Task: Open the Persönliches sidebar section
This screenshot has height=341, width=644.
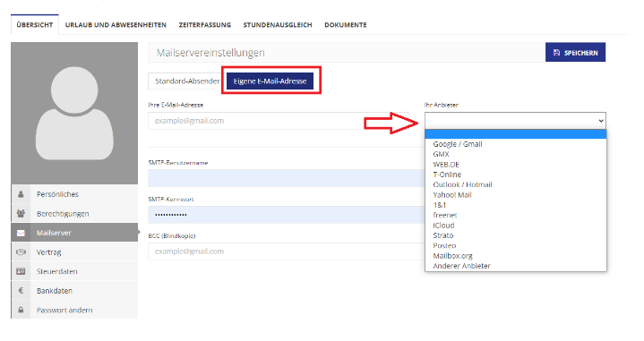Action: (74, 194)
